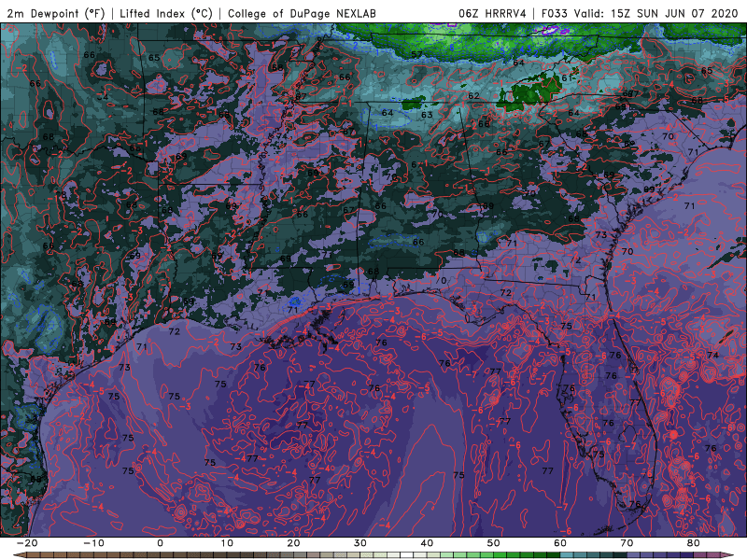Click the "57" dewpoint value on map

416,54
